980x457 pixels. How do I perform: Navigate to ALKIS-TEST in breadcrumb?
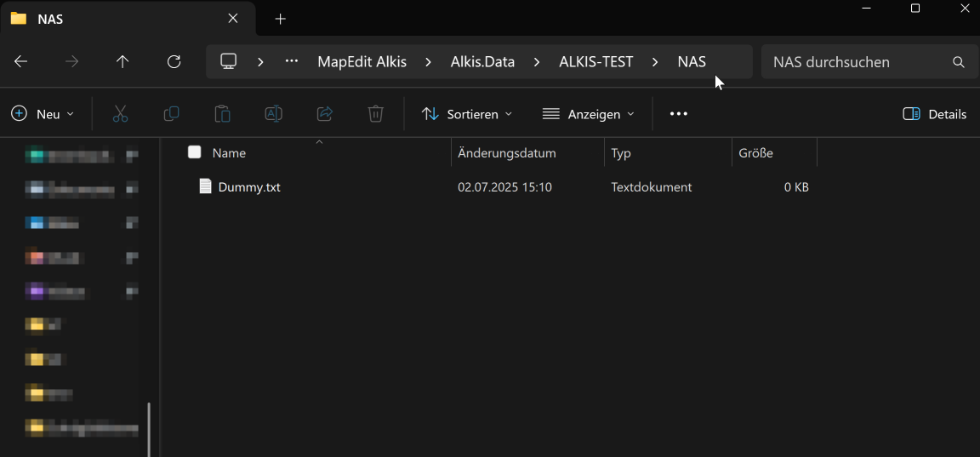click(595, 62)
